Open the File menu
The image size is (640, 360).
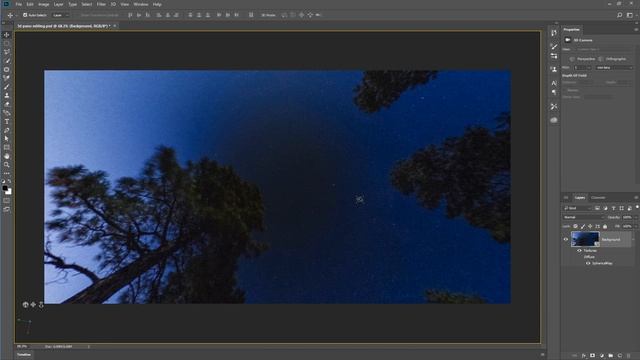[x=19, y=4]
